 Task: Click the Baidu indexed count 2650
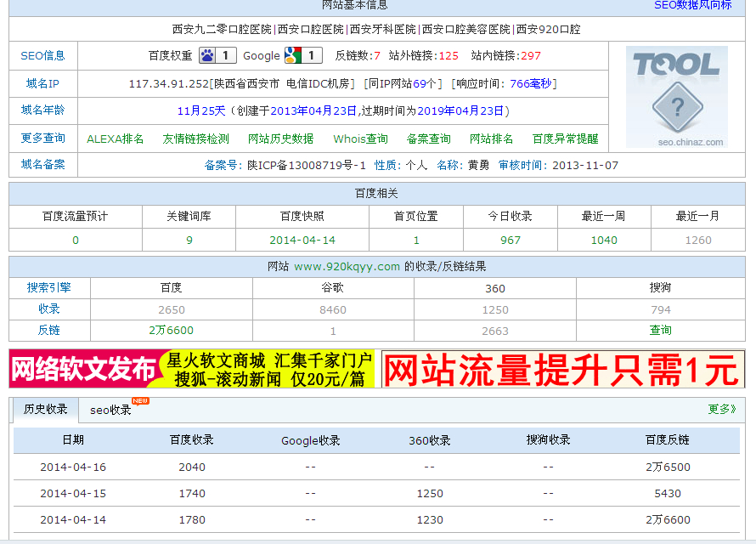172,309
